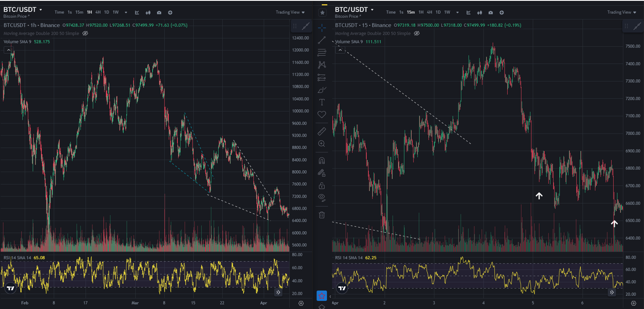Open the heart icons tool
The image size is (644, 309).
click(322, 114)
